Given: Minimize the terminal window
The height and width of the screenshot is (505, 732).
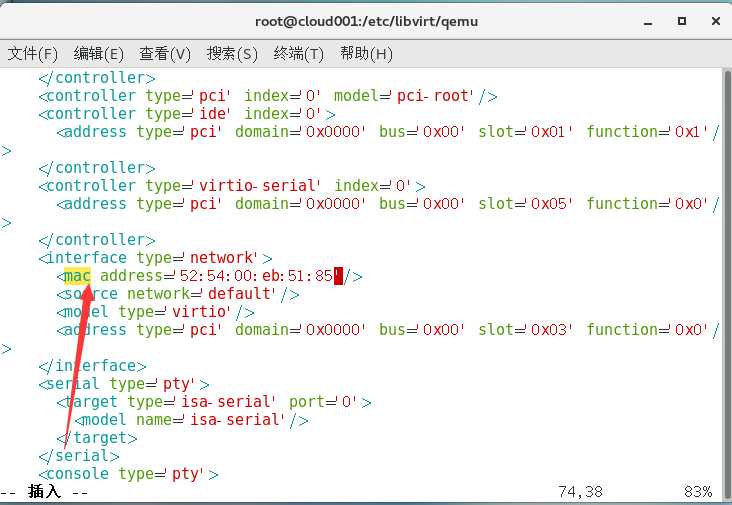Looking at the screenshot, I should [x=648, y=22].
